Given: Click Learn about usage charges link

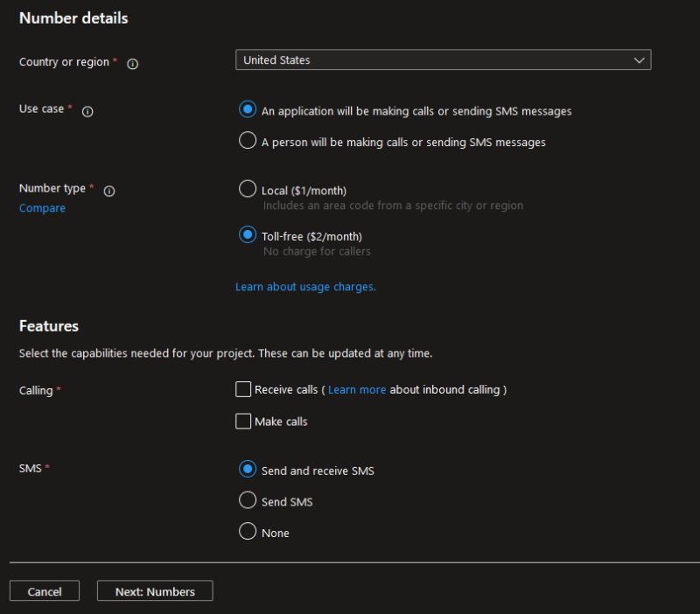Looking at the screenshot, I should tap(304, 286).
